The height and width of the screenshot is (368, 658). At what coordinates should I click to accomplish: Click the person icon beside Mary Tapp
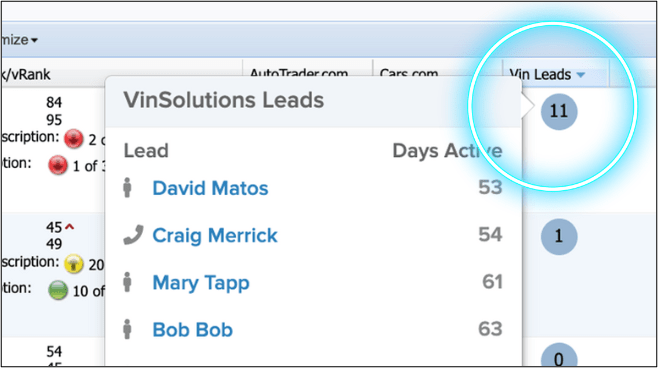[x=127, y=282]
